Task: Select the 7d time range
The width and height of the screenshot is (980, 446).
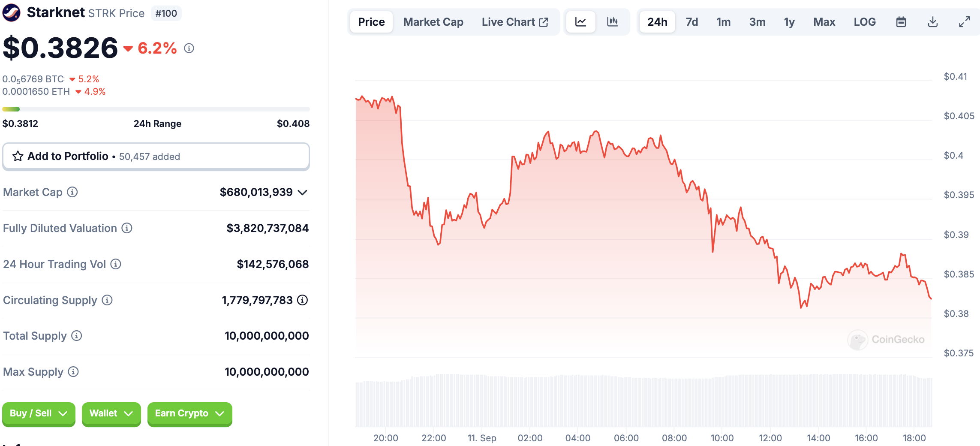Action: (691, 22)
